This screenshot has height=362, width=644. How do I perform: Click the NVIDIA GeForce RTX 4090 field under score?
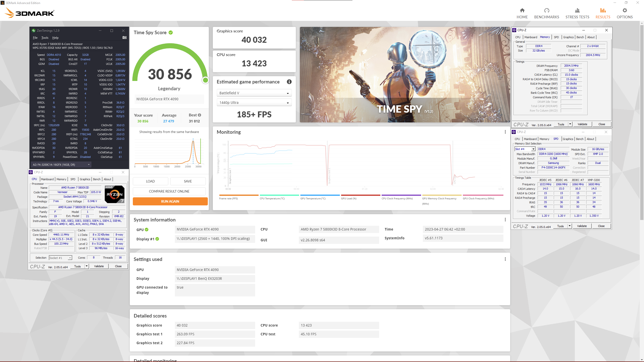point(169,99)
